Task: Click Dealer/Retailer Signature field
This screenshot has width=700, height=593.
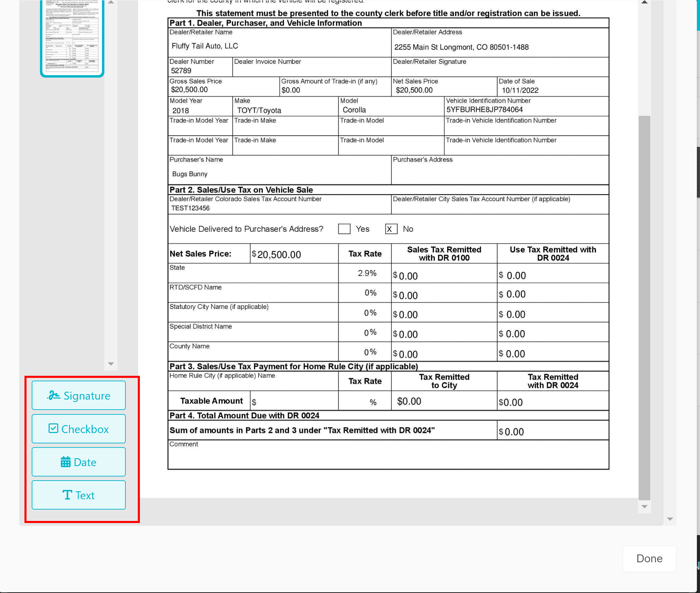Action: click(500, 70)
